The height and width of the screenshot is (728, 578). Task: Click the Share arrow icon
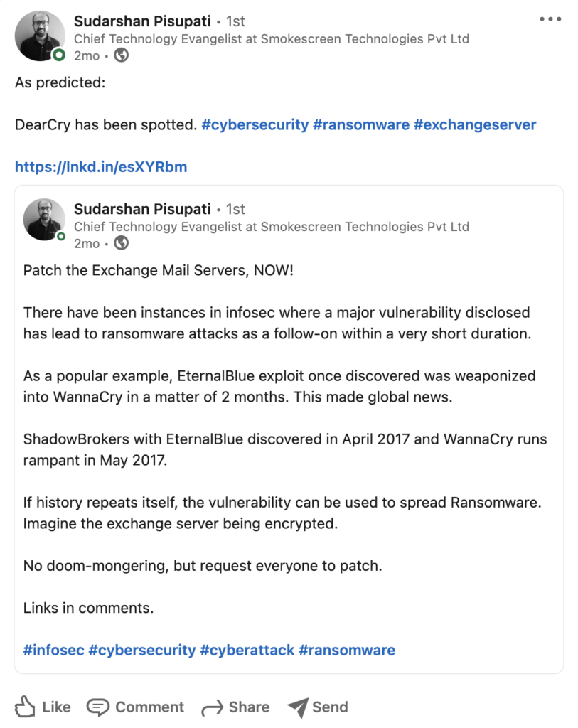tap(212, 707)
